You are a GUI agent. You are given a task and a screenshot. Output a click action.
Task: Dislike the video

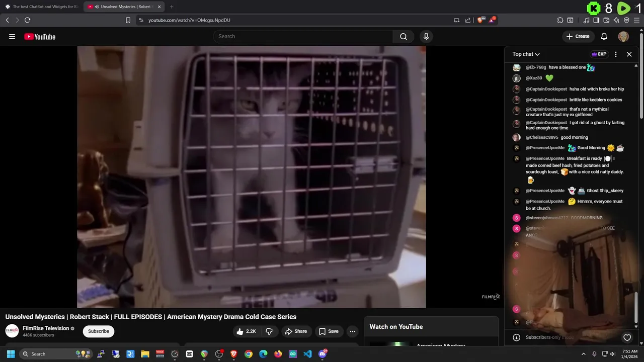pos(269,331)
